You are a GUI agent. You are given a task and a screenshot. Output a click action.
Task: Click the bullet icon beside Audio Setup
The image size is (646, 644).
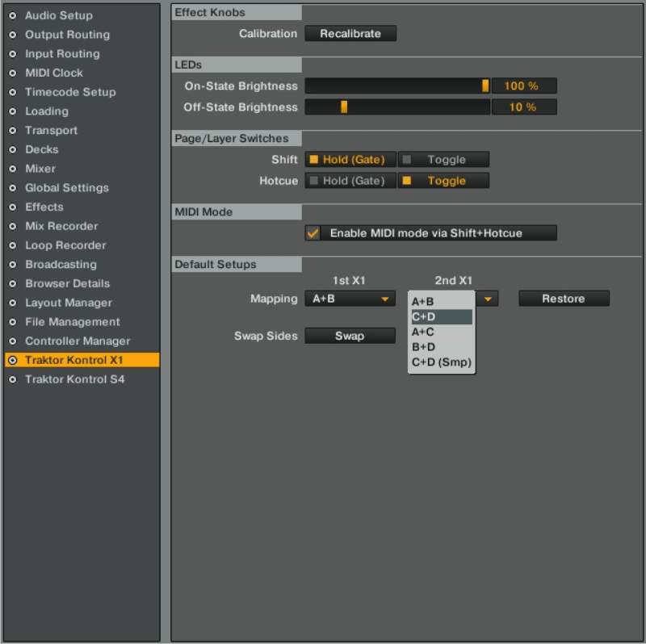pos(13,15)
